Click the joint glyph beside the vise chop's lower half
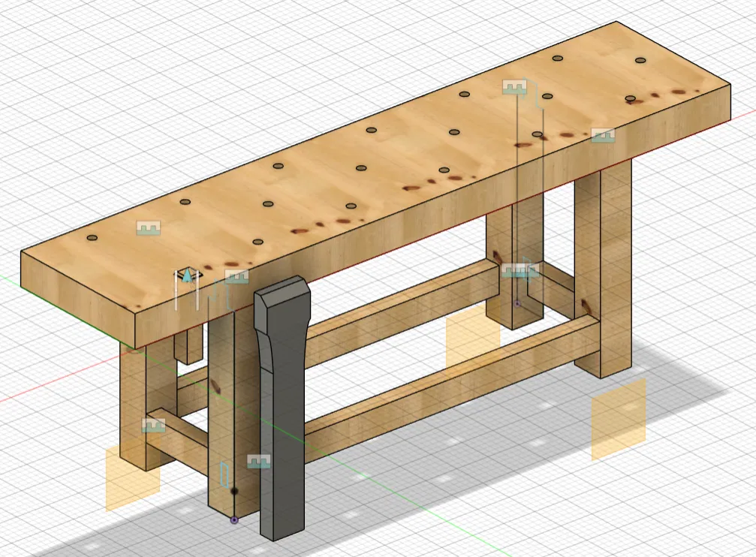 click(259, 462)
